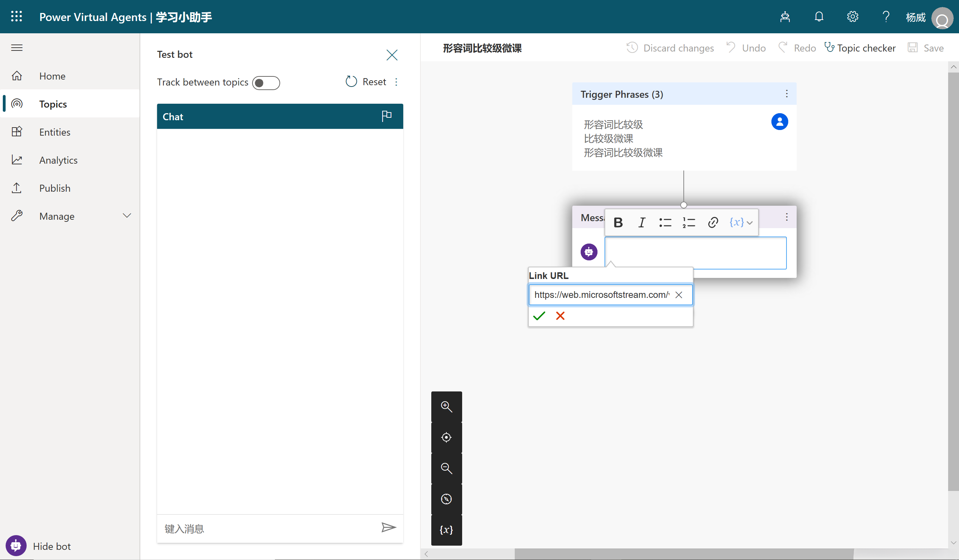Reset the test bot conversation
This screenshot has width=959, height=560.
tap(366, 82)
